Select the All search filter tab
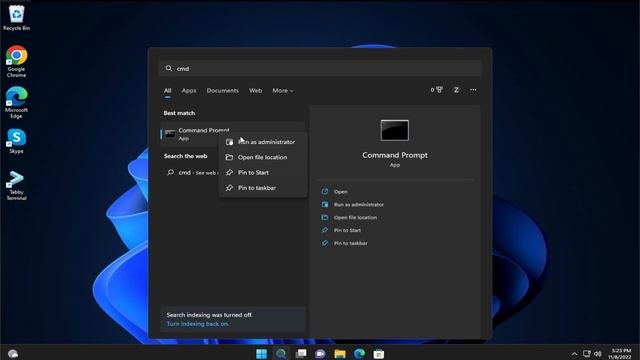The image size is (640, 360). pyautogui.click(x=167, y=91)
